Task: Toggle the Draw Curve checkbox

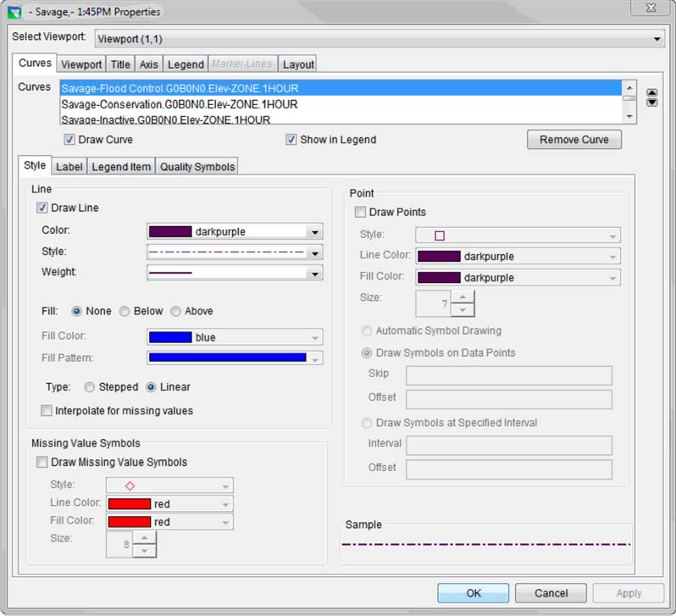Action: [x=69, y=139]
